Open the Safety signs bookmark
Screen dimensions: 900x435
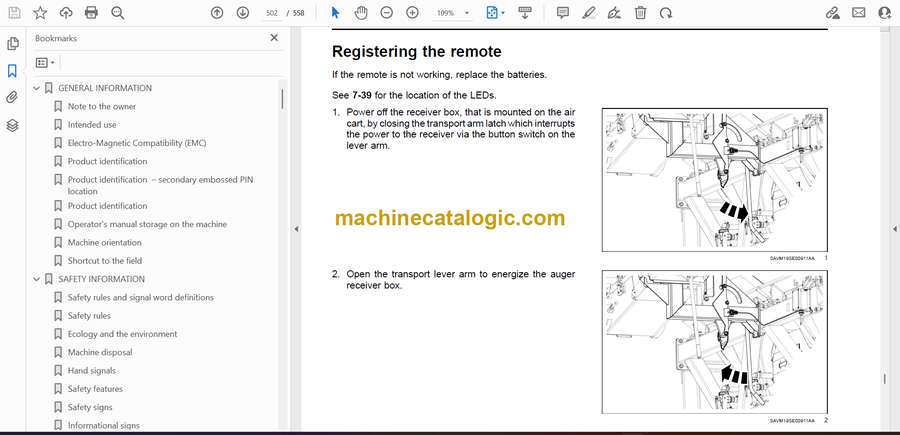point(90,407)
